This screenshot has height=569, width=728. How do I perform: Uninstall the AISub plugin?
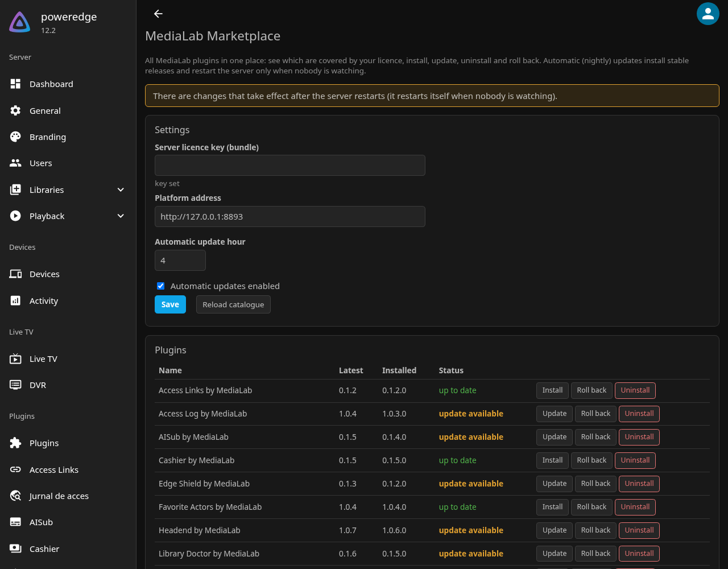pyautogui.click(x=639, y=437)
